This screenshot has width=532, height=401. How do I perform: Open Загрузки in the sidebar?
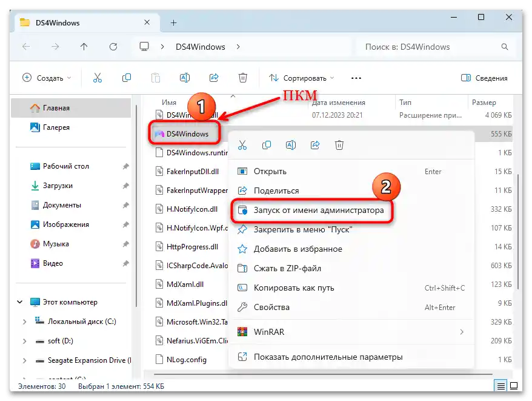pos(71,186)
